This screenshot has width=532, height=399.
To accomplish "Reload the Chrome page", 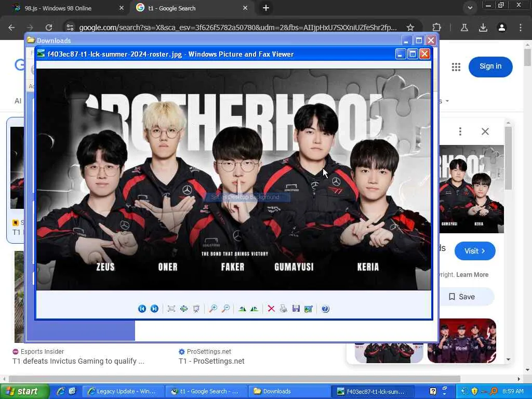I will [x=49, y=28].
